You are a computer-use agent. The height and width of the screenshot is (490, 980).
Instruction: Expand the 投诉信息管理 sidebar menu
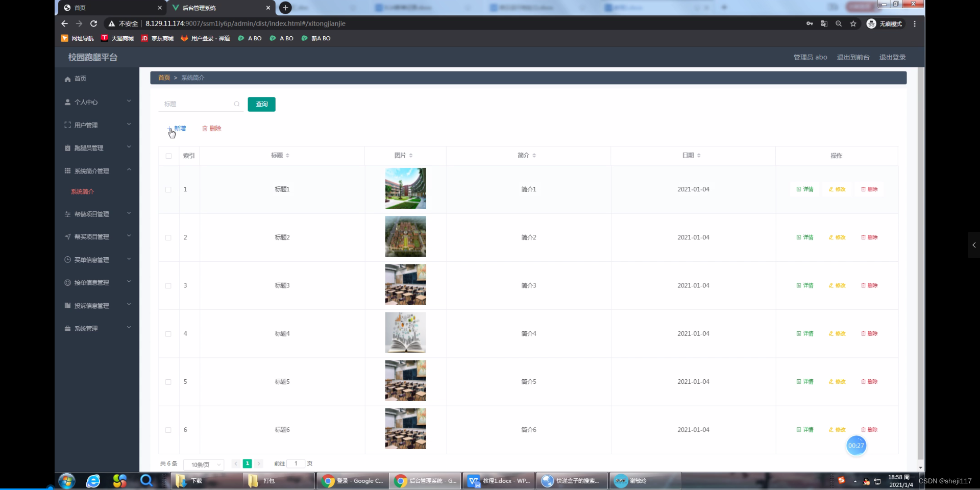click(x=97, y=306)
